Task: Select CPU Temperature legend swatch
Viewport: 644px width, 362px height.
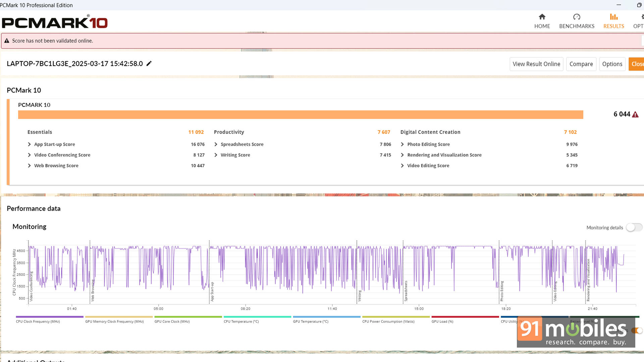Action: 257,317
